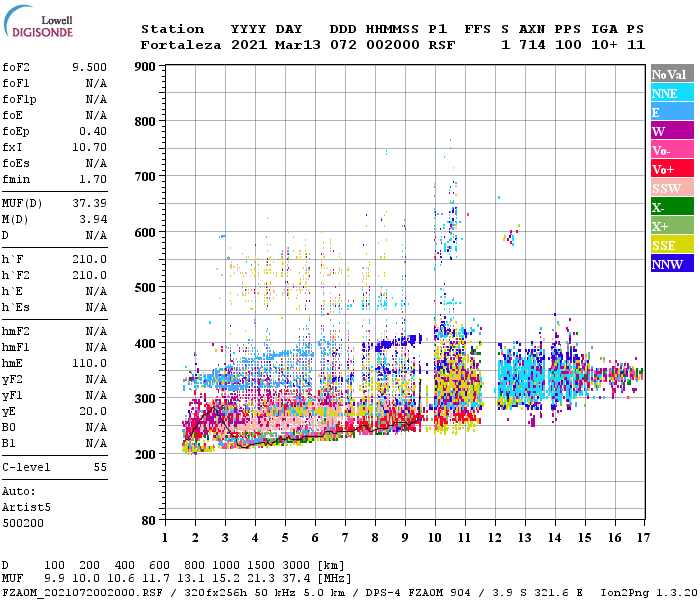The width and height of the screenshot is (700, 600).
Task: Click the D table value 3000
Action: [x=296, y=565]
